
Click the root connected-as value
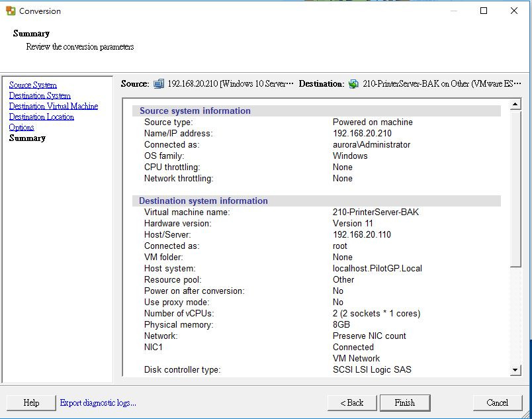(340, 246)
